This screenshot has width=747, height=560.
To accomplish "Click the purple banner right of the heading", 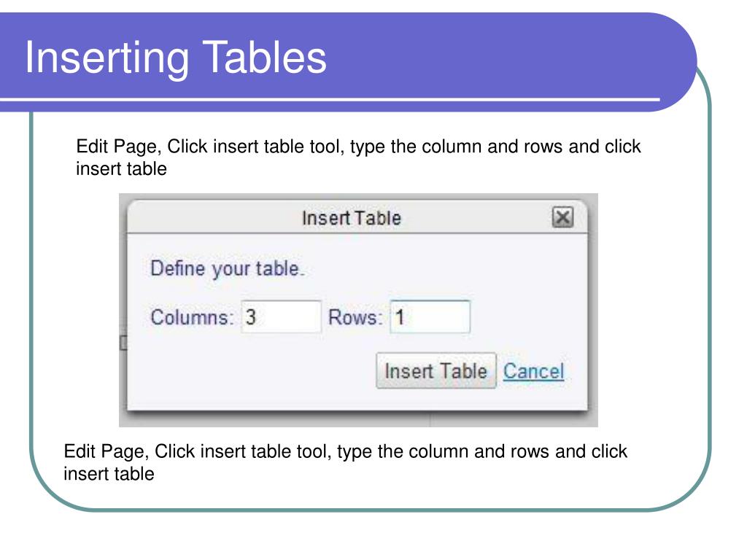I will [500, 55].
